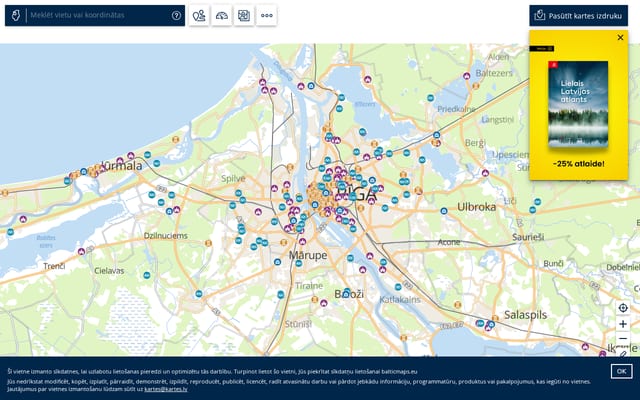Viewport: 640px width, 400px height.
Task: Click the Salaspils town label
Action: (x=525, y=315)
